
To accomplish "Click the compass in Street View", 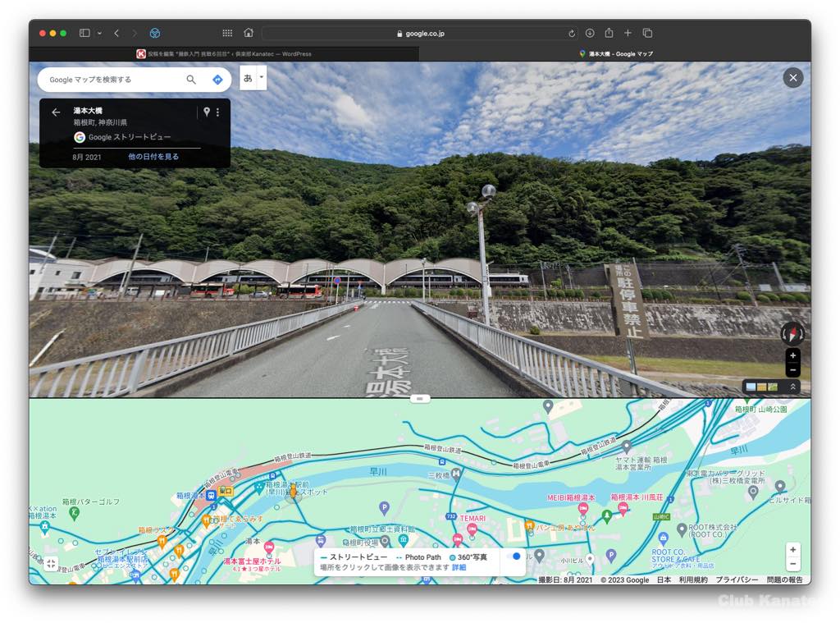I will point(792,333).
